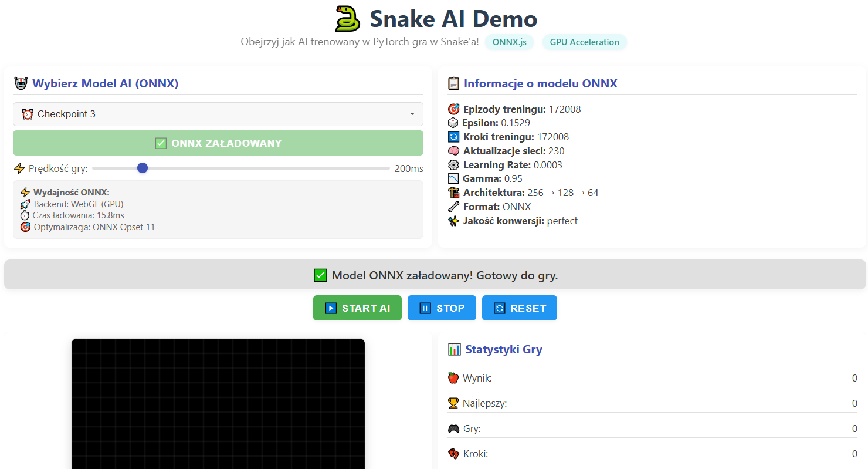Click the clipboard icon beside Informacje o modelu
The width and height of the screenshot is (868, 469).
pyautogui.click(x=453, y=83)
